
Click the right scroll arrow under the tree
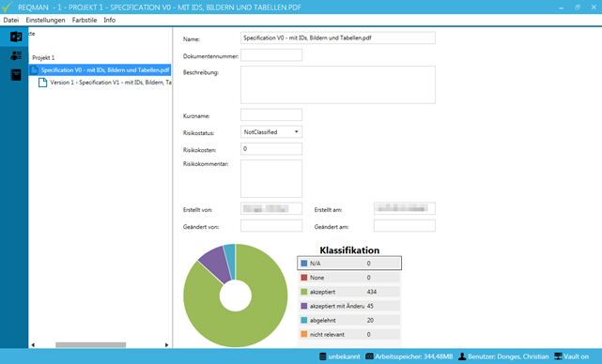point(166,345)
